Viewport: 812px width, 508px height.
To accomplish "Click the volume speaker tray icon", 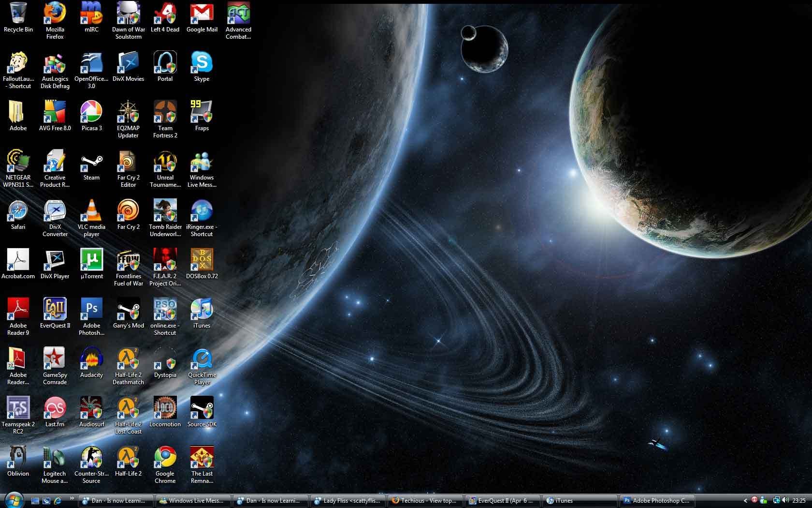I will pyautogui.click(x=785, y=500).
